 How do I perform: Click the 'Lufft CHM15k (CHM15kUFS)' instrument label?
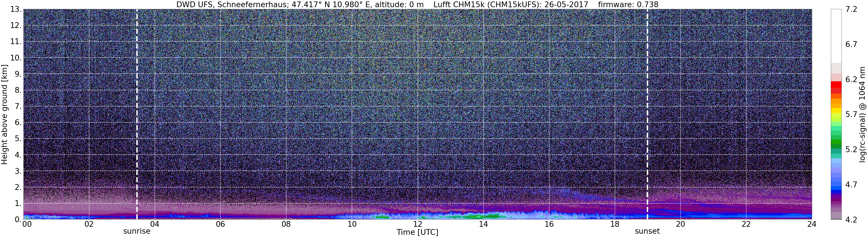click(x=487, y=5)
